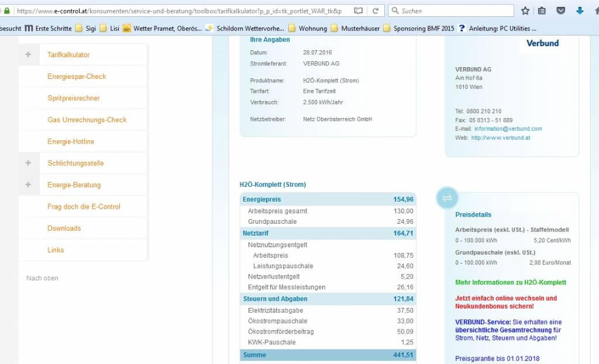Select Spritpreisrechner from the sidebar
Viewport: 599px width, 364px height.
coord(74,98)
